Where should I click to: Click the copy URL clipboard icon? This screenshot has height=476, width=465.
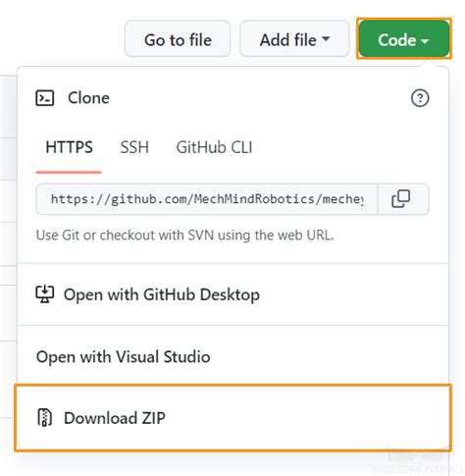[x=400, y=198]
